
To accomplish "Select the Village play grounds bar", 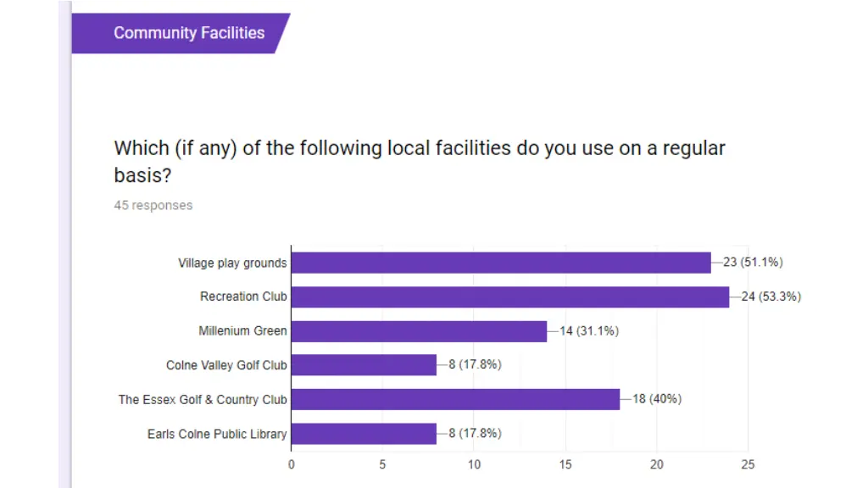I will click(500, 263).
